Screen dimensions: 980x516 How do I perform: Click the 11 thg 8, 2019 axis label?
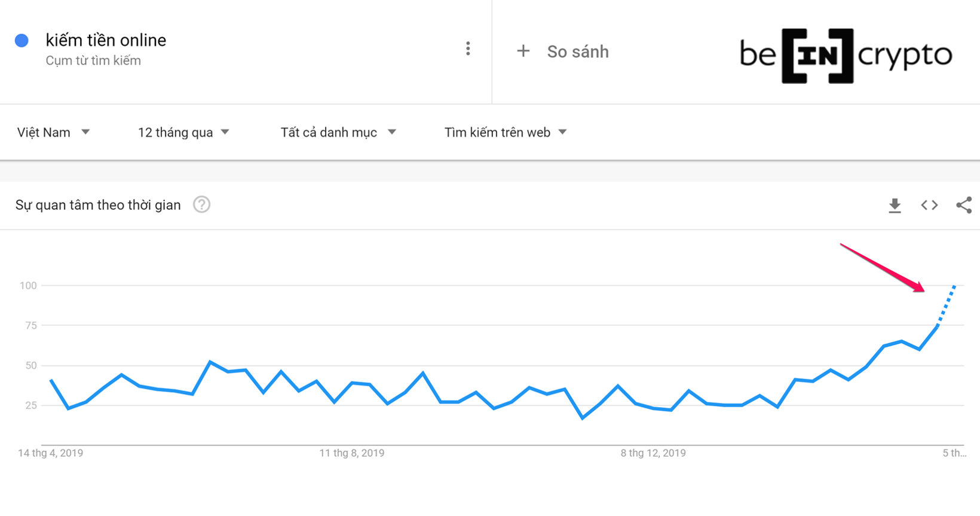[x=351, y=453]
